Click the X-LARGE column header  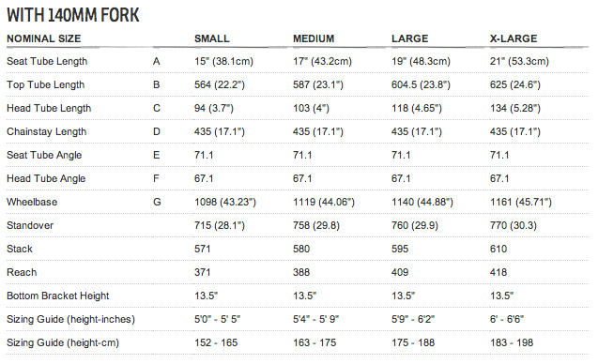[x=514, y=38]
